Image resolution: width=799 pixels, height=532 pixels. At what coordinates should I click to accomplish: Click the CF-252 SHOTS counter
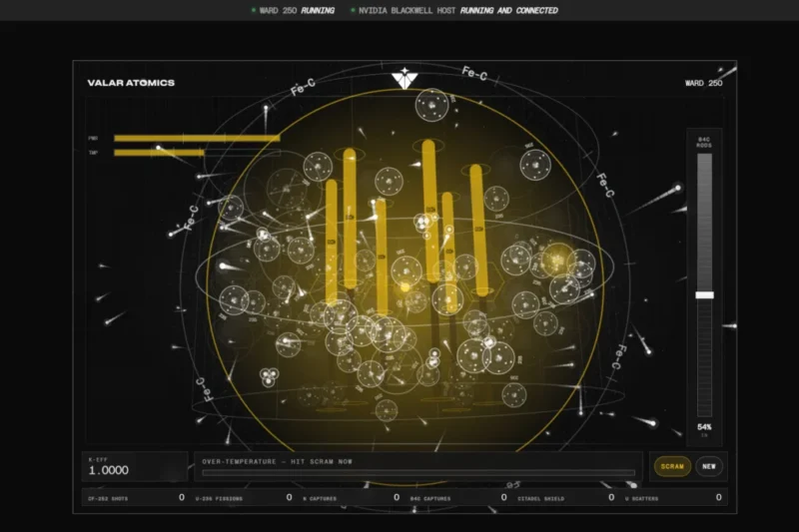tap(136, 497)
